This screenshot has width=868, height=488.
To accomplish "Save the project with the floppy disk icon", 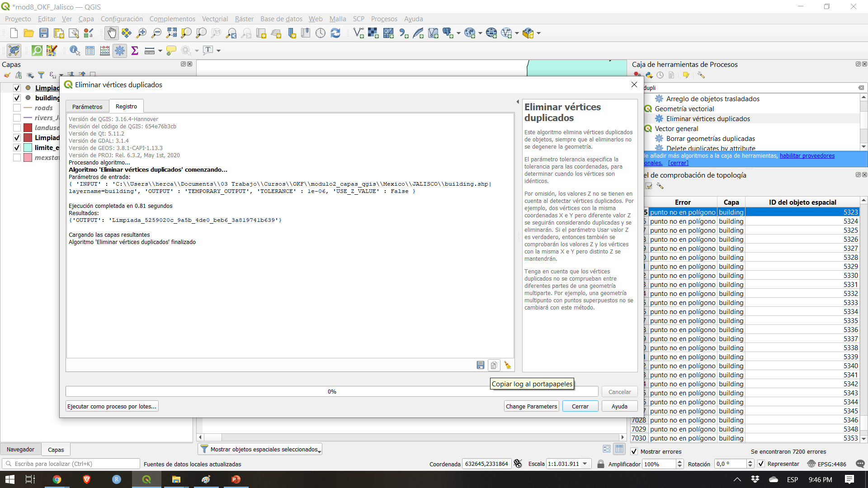I will [44, 33].
